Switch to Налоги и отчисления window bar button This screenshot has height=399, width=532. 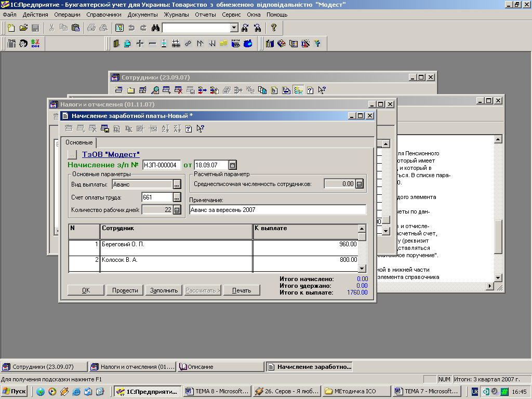[132, 367]
